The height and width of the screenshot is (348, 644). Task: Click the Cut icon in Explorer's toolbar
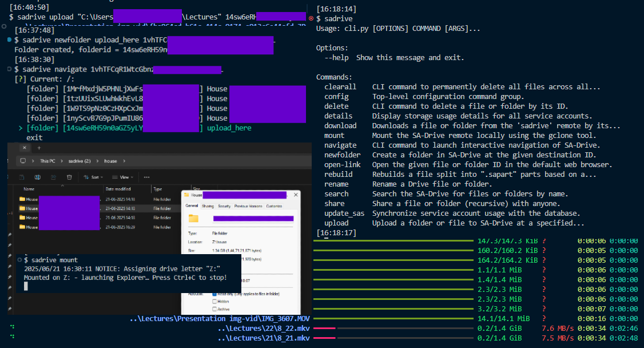click(8, 177)
